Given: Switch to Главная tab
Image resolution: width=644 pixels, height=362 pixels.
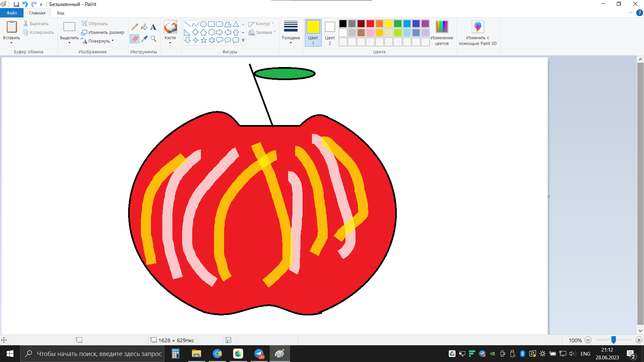Looking at the screenshot, I should [37, 13].
